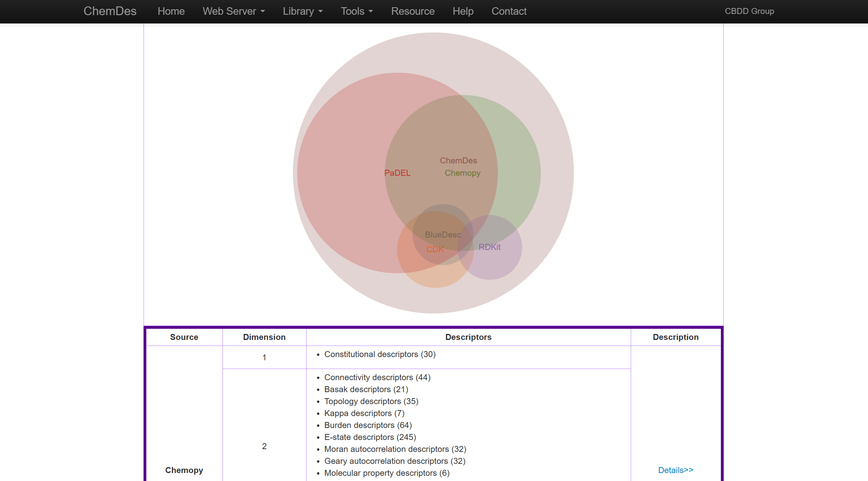Expand the Library dropdown menu

click(x=303, y=11)
